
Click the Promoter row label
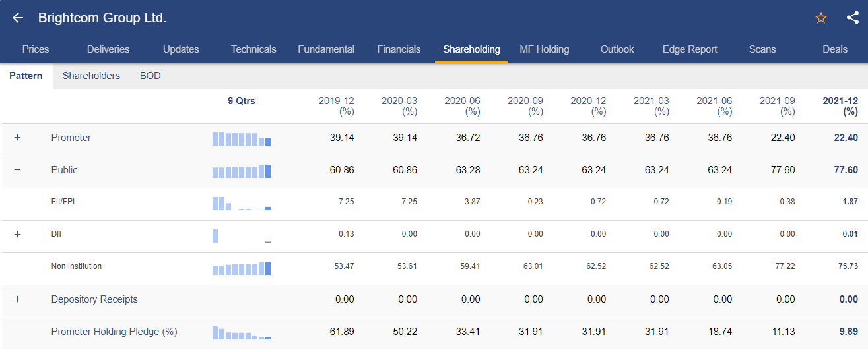[71, 138]
